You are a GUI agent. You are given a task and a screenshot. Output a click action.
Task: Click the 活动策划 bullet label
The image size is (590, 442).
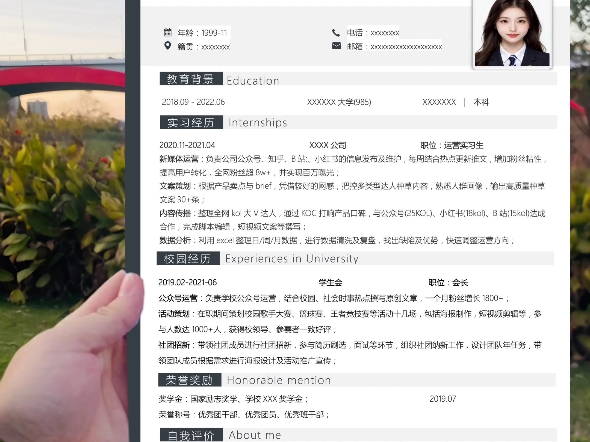pos(175,314)
